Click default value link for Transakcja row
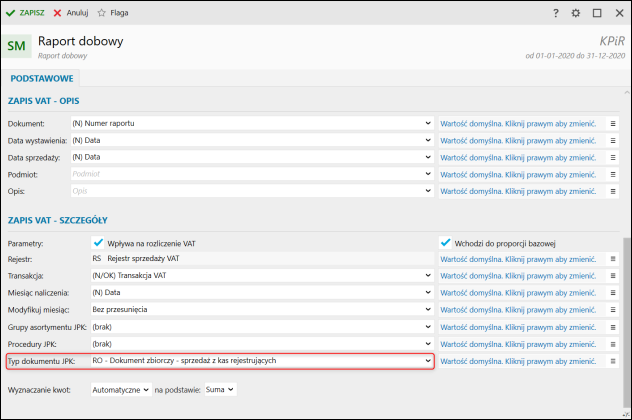The width and height of the screenshot is (632, 420). coord(518,276)
